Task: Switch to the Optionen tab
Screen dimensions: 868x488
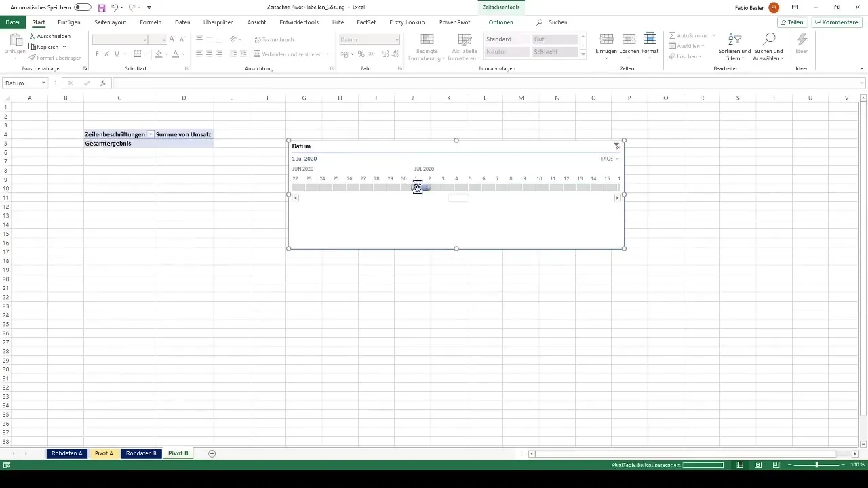Action: 500,22
